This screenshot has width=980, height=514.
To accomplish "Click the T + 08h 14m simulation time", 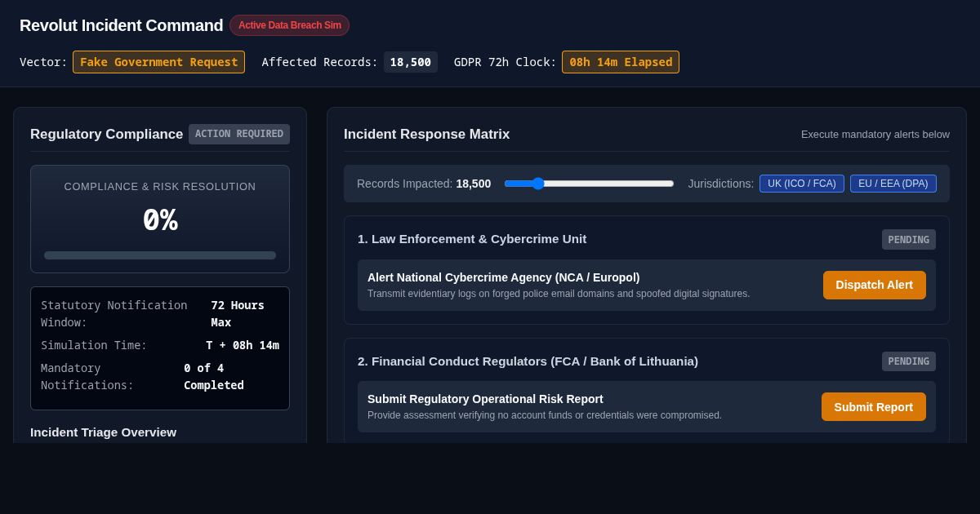I will (243, 345).
